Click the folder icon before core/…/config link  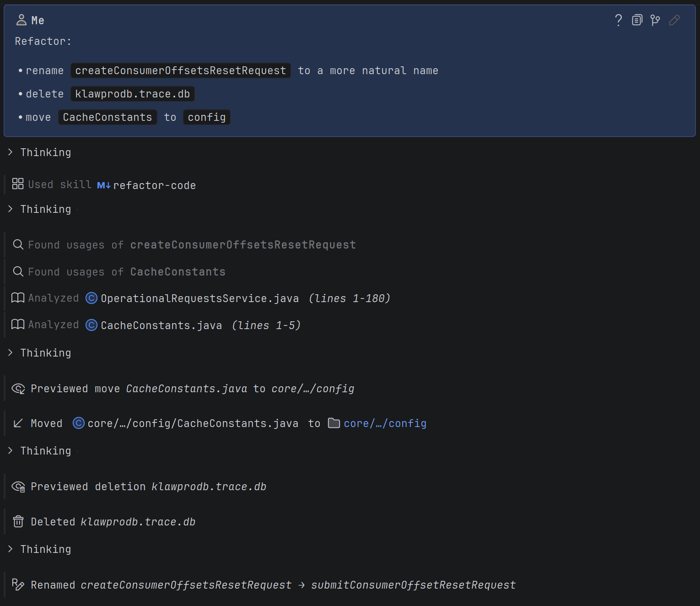tap(334, 423)
